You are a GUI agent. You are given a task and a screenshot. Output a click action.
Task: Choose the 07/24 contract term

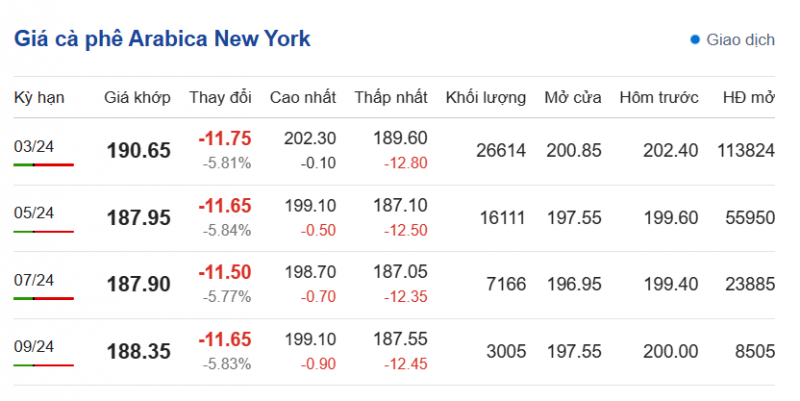tap(34, 279)
